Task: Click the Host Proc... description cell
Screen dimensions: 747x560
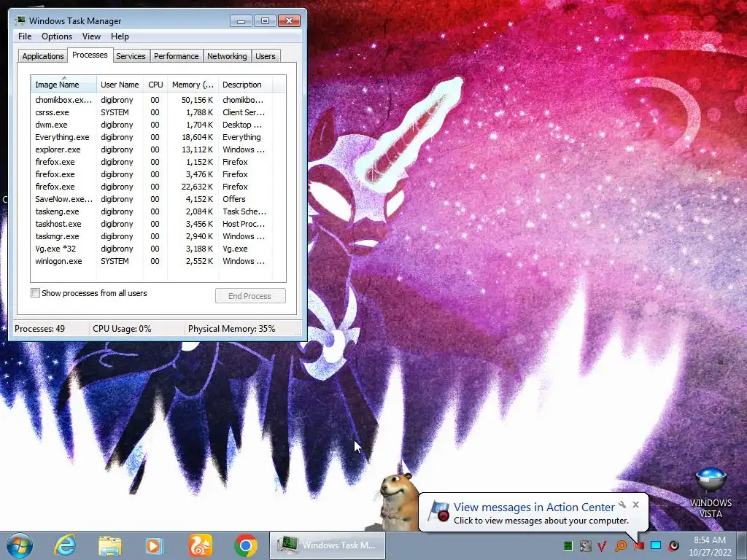Action: (244, 224)
